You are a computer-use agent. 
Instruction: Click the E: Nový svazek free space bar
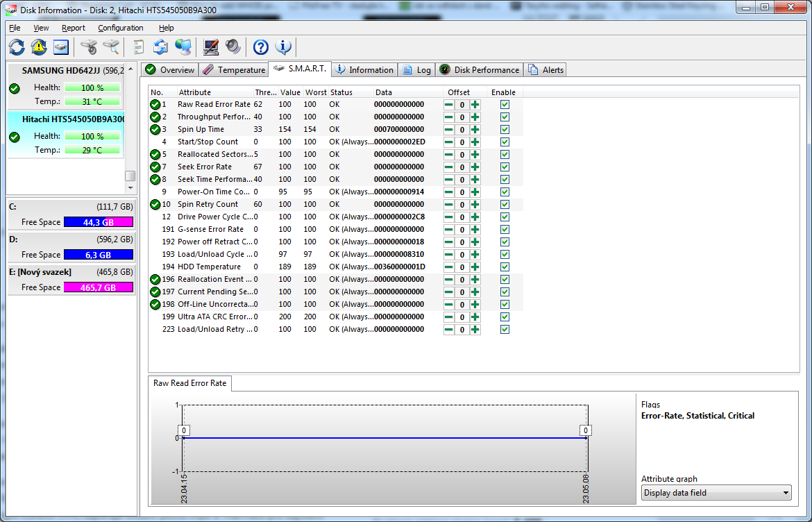[99, 287]
